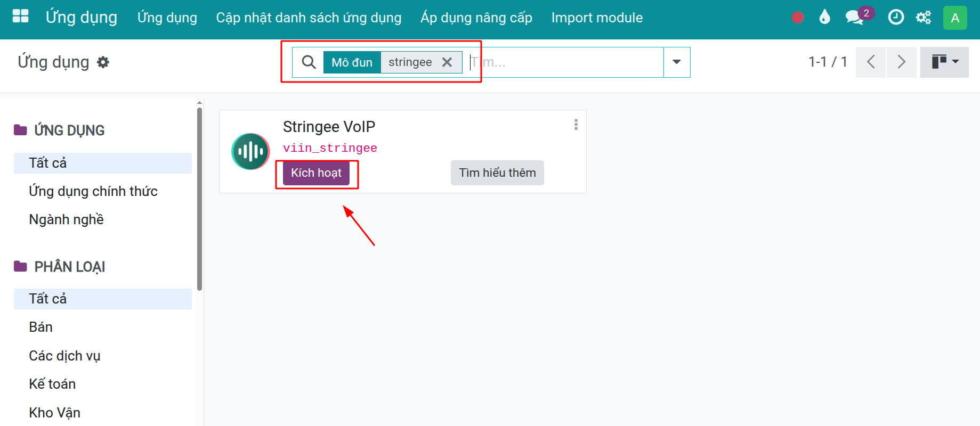This screenshot has height=426, width=980.
Task: Open the kanban view switcher dropdown
Action: point(944,62)
